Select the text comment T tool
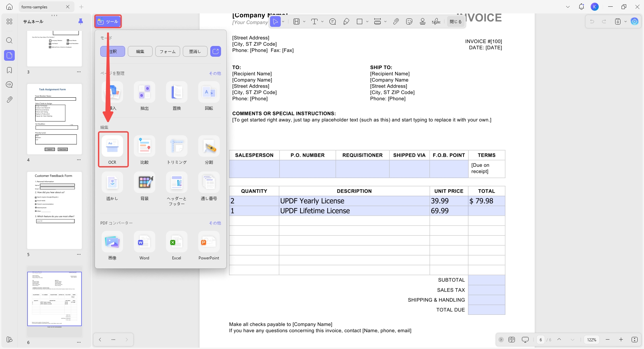Screen dimensions: 644x349 coord(314,21)
